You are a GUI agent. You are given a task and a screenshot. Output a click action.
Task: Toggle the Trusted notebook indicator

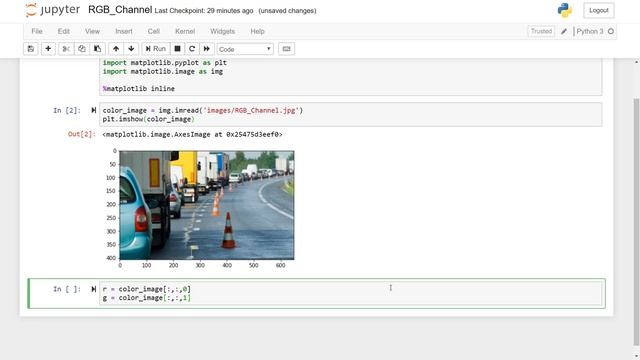click(541, 31)
